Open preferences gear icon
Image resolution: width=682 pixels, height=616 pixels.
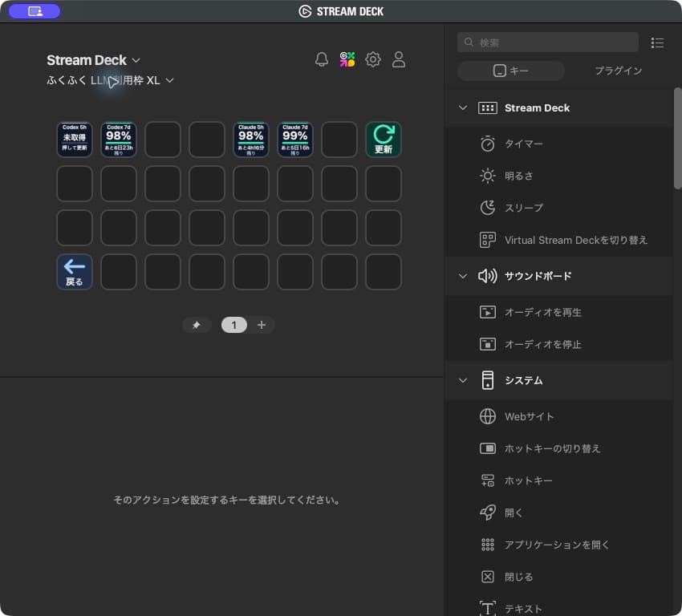tap(373, 59)
